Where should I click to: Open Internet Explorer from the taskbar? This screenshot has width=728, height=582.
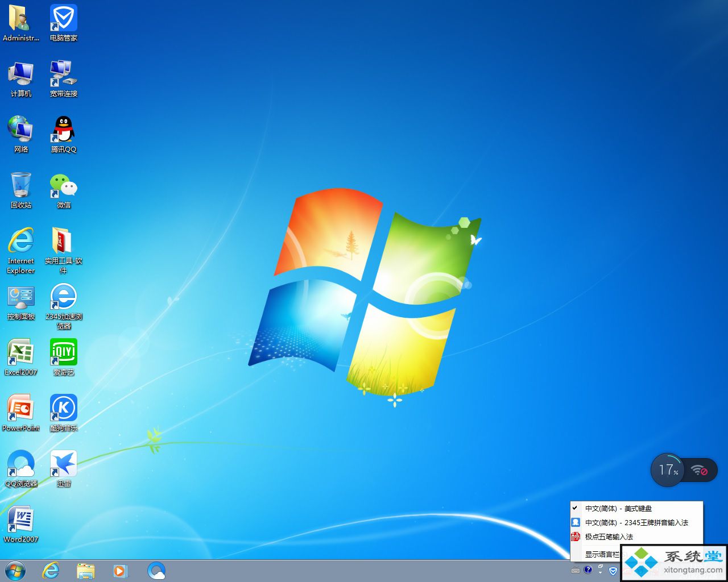[x=51, y=571]
